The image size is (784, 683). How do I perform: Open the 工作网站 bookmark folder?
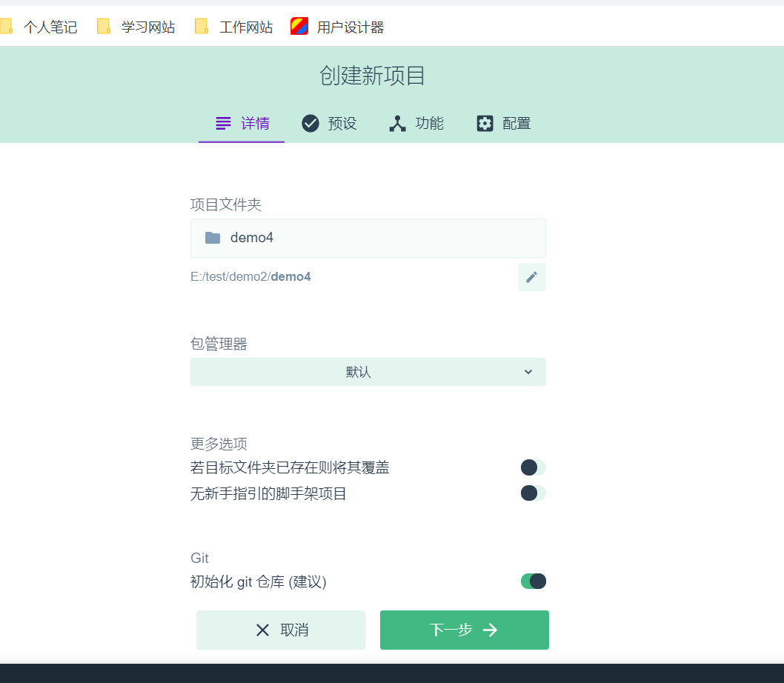coord(234,27)
